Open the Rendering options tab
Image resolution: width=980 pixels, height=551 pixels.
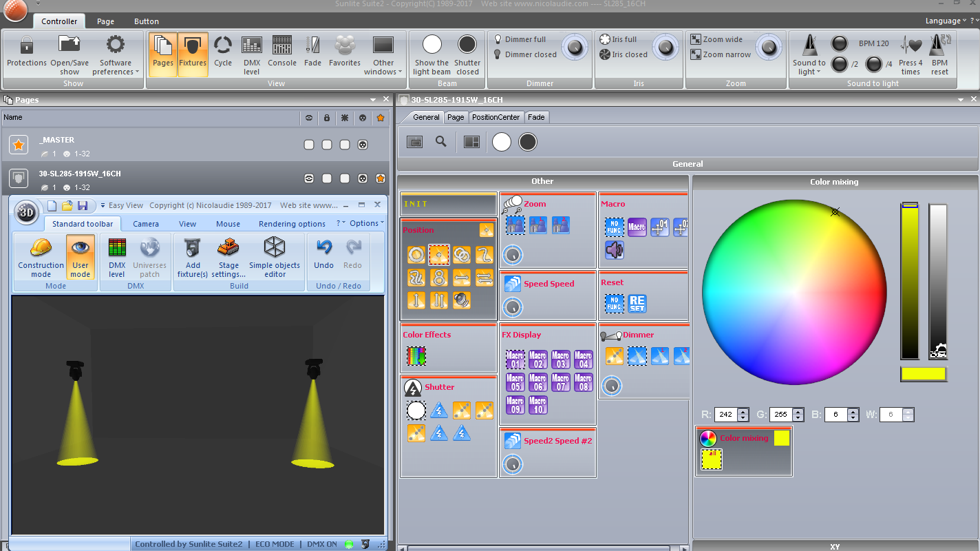(x=292, y=224)
